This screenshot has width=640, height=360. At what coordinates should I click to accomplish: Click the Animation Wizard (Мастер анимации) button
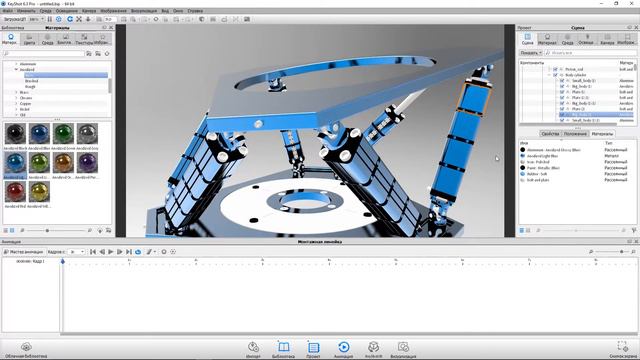coord(23,252)
